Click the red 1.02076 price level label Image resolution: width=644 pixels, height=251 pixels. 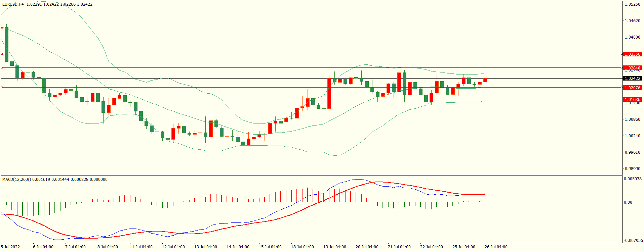coord(632,88)
